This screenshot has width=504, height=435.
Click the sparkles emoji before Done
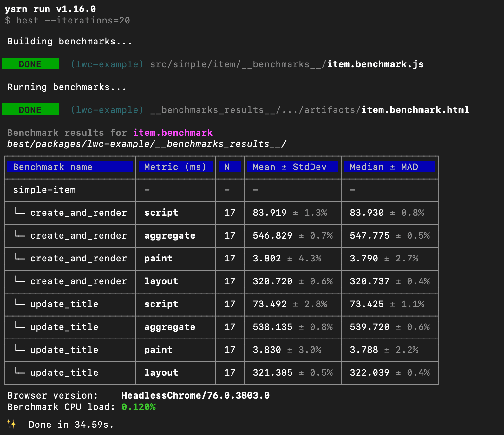12,424
